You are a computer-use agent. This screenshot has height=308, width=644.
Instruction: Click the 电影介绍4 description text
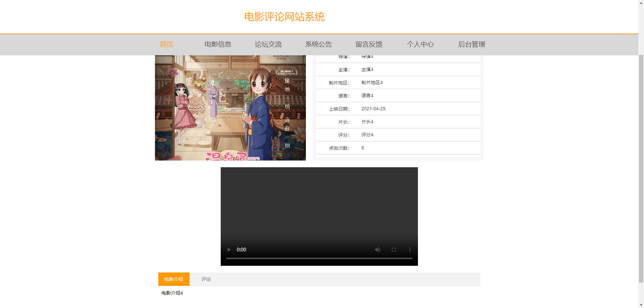click(172, 293)
